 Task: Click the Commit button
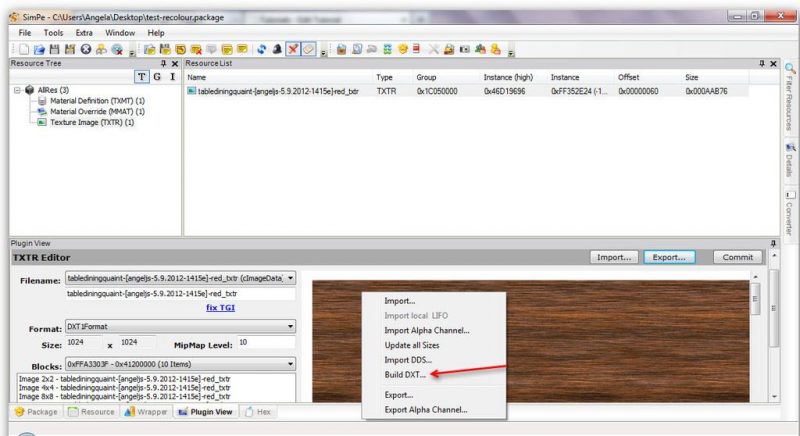click(x=737, y=258)
